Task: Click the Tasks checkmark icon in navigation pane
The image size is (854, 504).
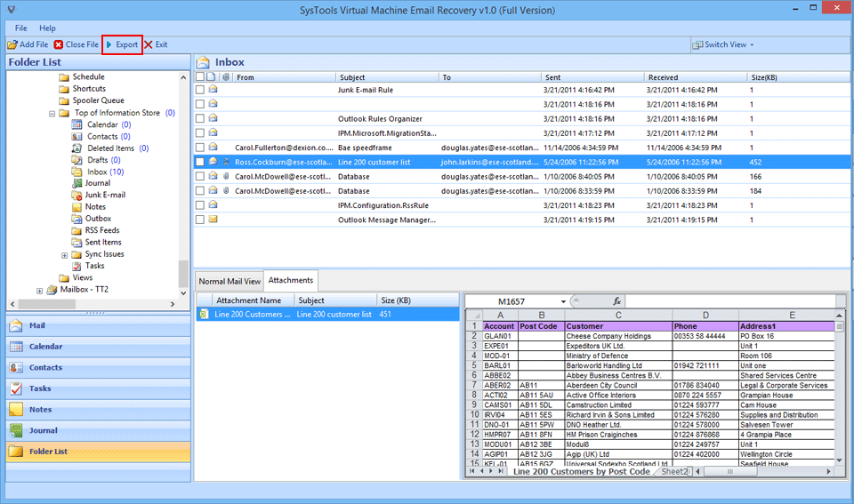Action: 16,388
